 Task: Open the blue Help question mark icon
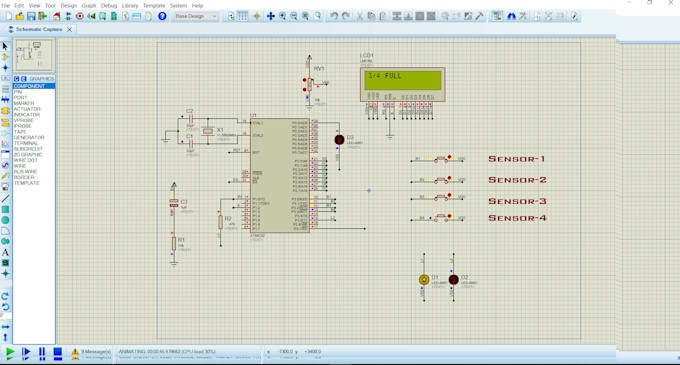162,16
